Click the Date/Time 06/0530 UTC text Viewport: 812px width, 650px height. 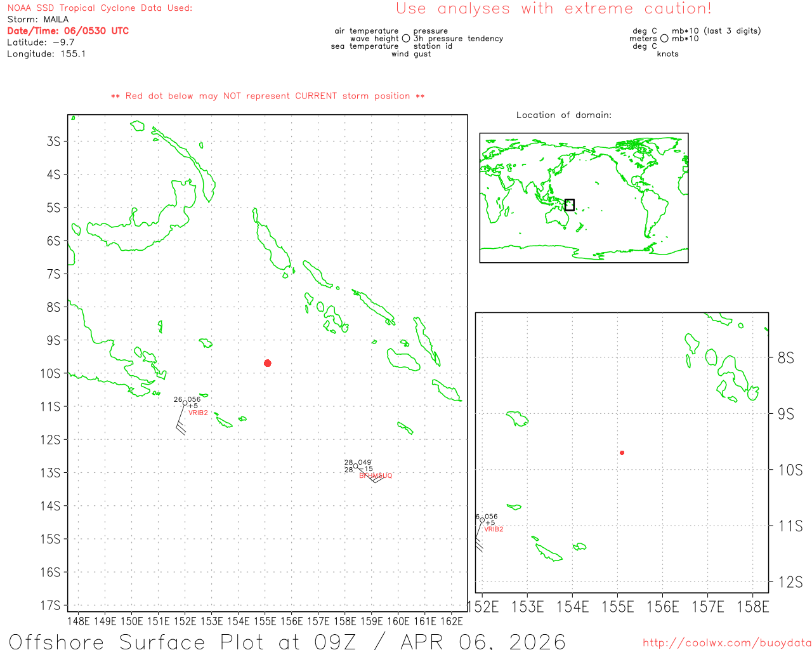click(68, 31)
